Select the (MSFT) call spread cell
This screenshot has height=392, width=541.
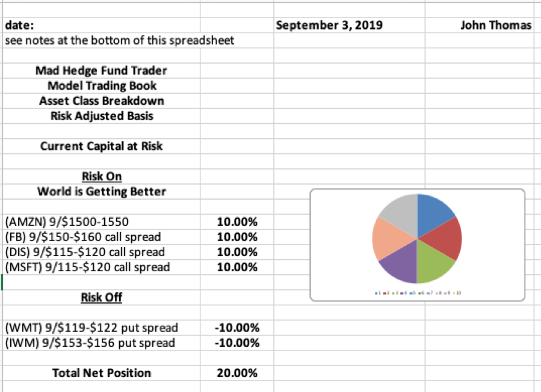click(87, 267)
